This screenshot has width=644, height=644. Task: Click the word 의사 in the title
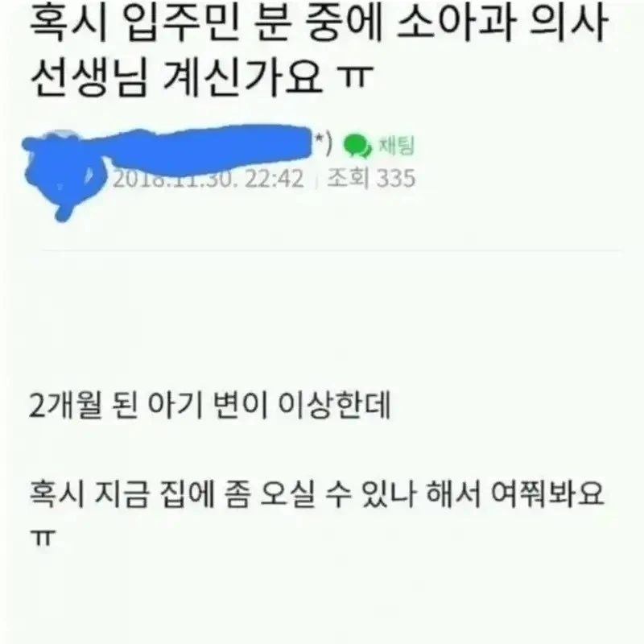[x=568, y=24]
